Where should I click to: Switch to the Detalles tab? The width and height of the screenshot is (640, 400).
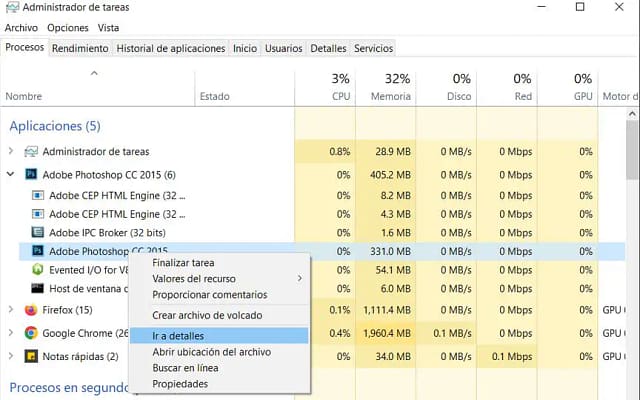[x=328, y=48]
